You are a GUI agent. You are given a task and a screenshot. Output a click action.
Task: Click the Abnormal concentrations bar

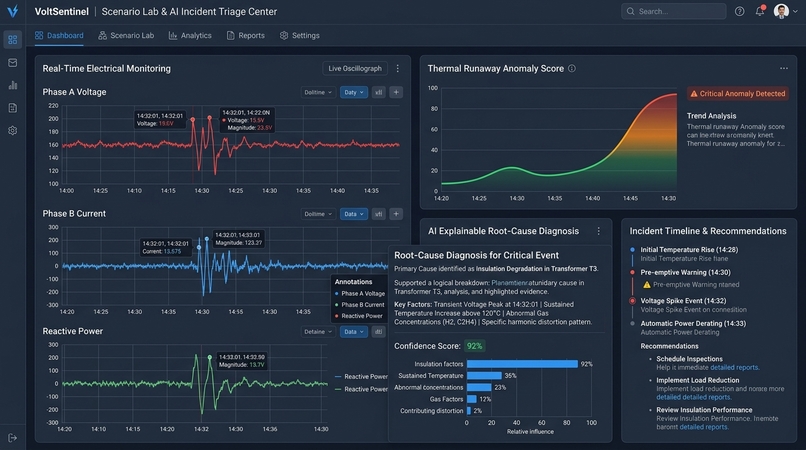click(x=479, y=388)
